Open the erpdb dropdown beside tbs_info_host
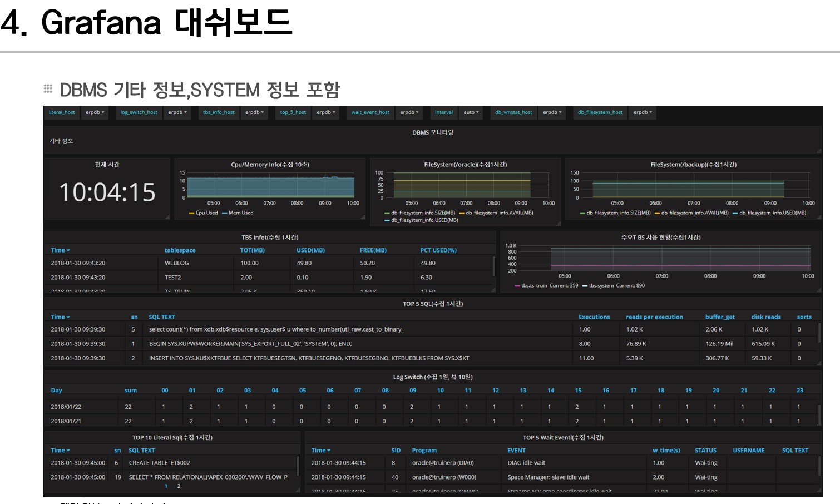Viewport: 840px width, 504px height. 255,112
